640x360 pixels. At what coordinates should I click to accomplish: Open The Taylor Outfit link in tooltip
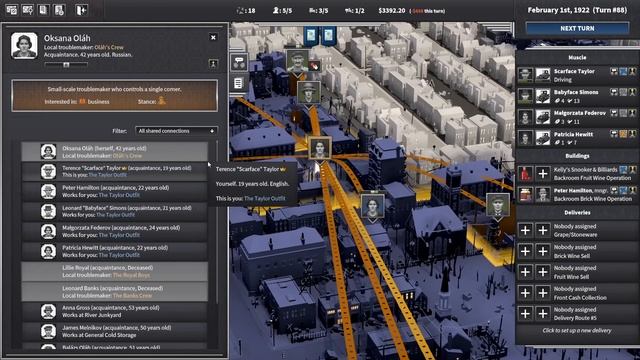(265, 198)
